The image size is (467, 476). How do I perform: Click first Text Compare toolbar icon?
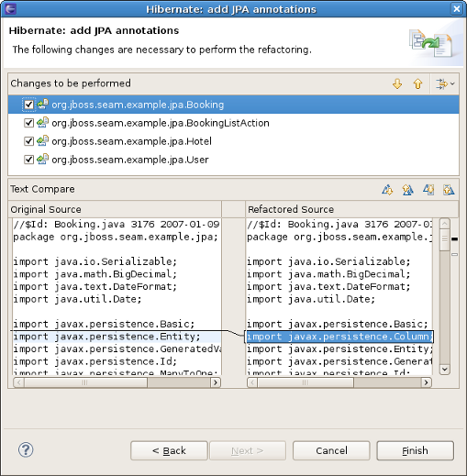pyautogui.click(x=387, y=190)
